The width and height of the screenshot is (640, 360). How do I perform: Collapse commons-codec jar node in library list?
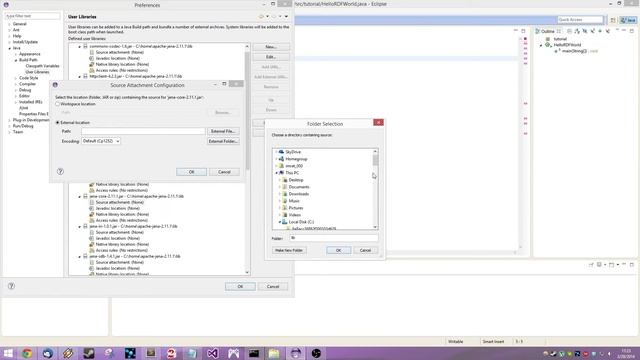point(80,47)
